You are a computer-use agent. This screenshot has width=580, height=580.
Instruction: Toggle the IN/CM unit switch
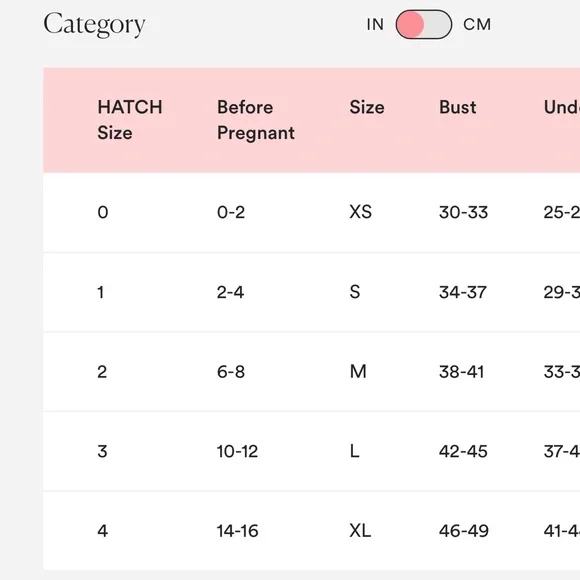click(424, 24)
